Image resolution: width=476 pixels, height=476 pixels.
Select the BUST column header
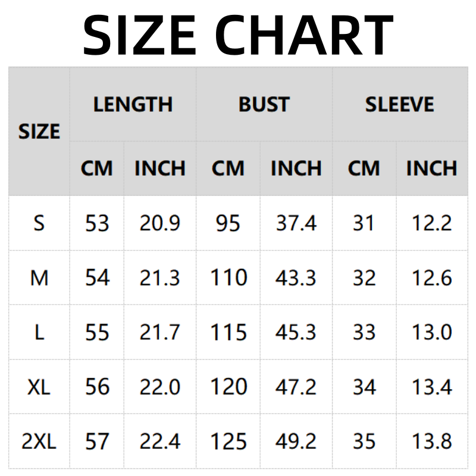(x=264, y=105)
